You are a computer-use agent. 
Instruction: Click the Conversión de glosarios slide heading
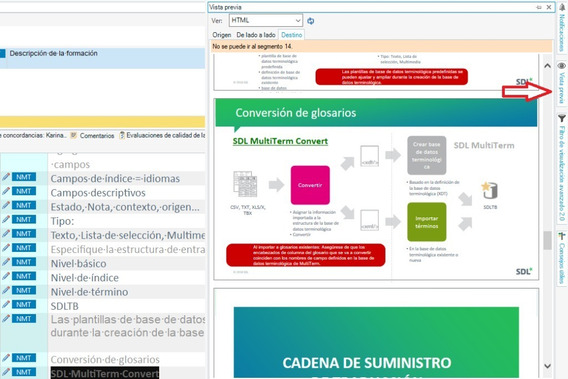296,113
